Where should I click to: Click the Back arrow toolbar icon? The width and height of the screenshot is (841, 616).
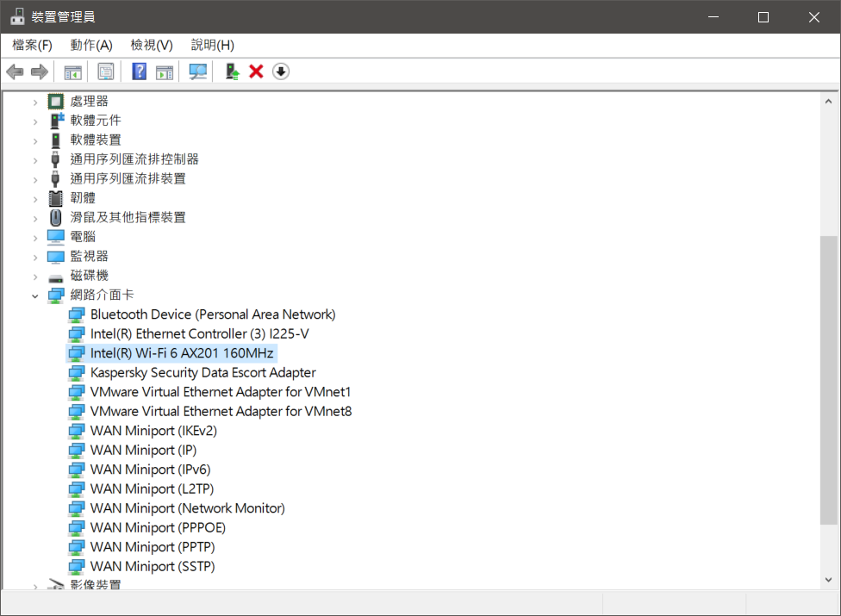[x=15, y=72]
